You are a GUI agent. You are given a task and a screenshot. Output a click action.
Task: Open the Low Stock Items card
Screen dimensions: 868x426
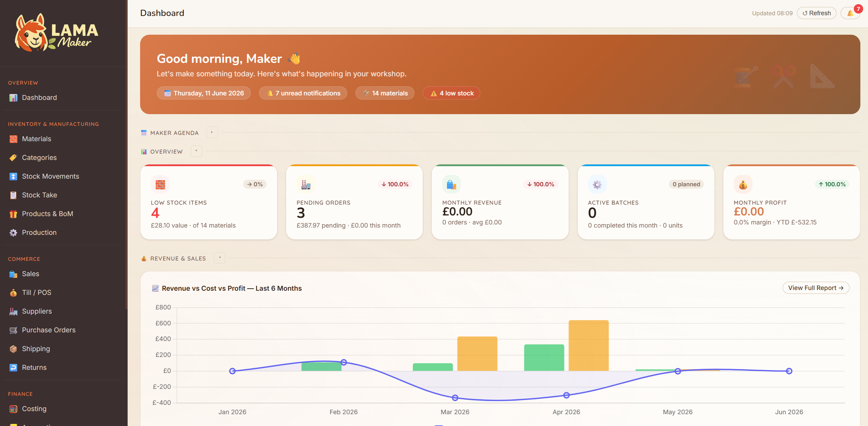click(x=209, y=202)
